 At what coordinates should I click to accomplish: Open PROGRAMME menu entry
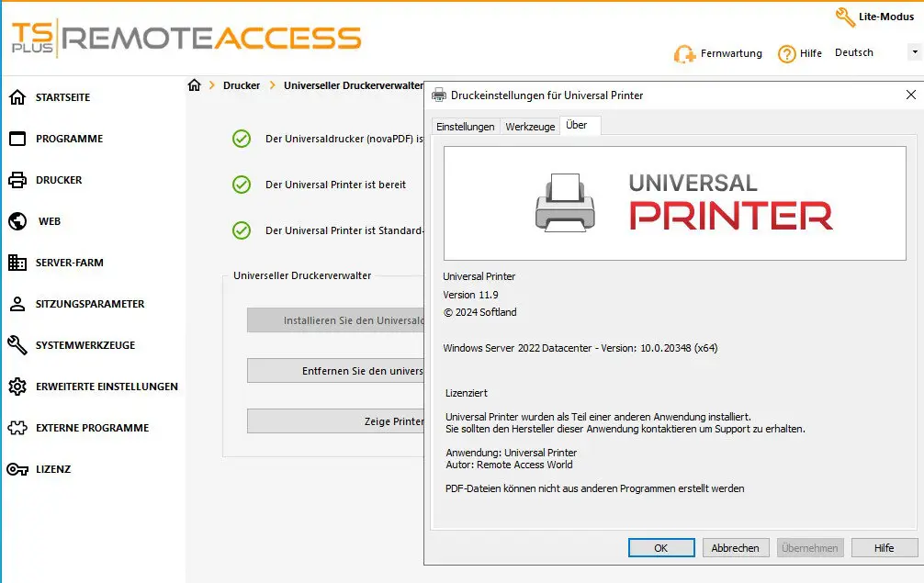pos(69,139)
